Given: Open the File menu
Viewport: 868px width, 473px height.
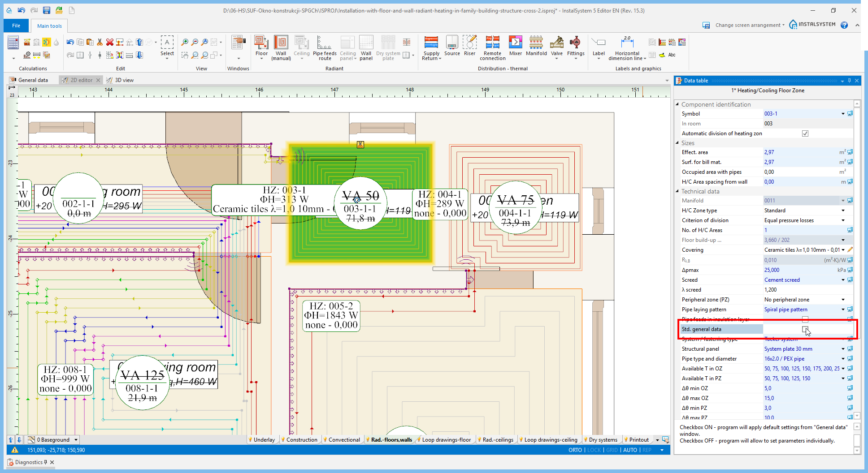Looking at the screenshot, I should pos(16,26).
